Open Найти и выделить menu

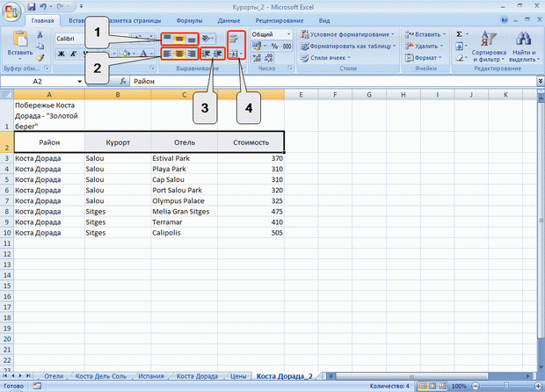523,47
